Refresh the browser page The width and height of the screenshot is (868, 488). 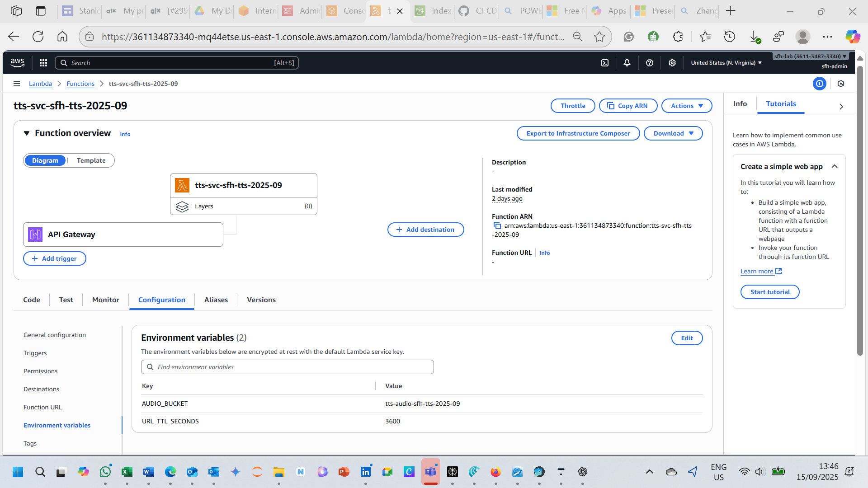pos(38,37)
